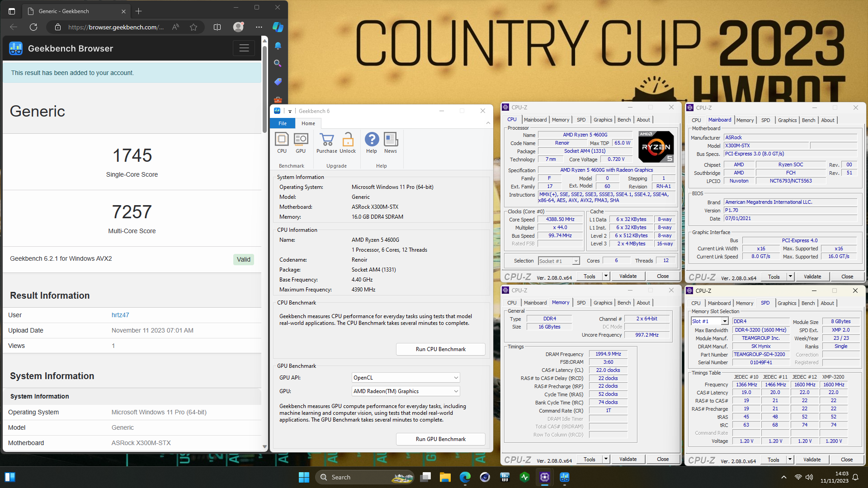Open Tools dropdown arrow in CPU-Z SPD window
Image resolution: width=868 pixels, height=488 pixels.
(790, 460)
